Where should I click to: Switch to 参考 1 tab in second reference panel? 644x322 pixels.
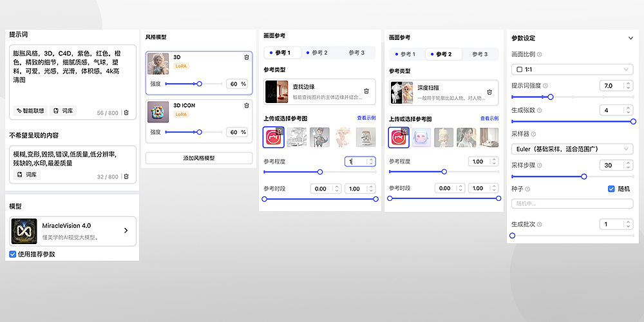pos(405,54)
